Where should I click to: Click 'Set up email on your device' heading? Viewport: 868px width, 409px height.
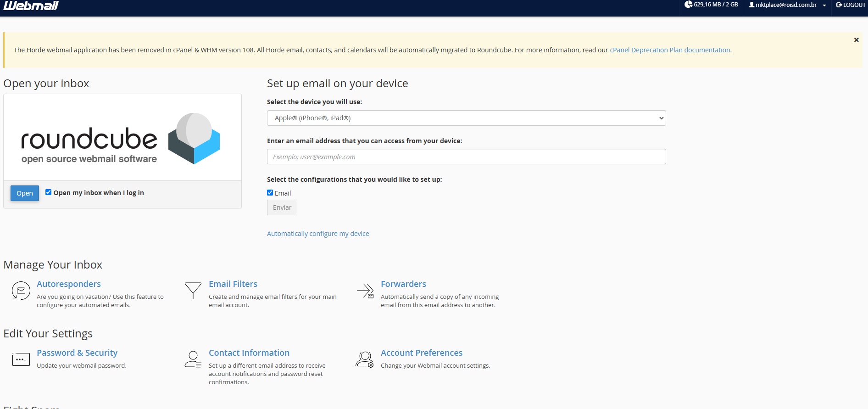click(x=337, y=84)
